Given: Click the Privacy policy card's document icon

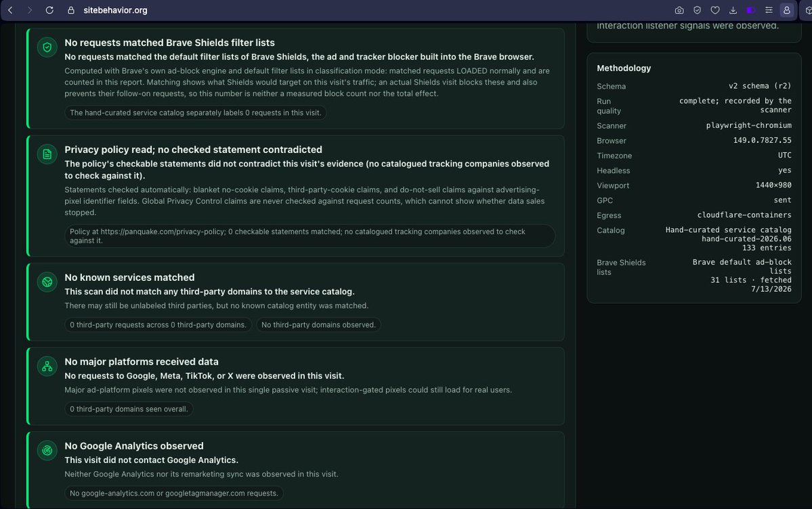Looking at the screenshot, I should click(47, 154).
